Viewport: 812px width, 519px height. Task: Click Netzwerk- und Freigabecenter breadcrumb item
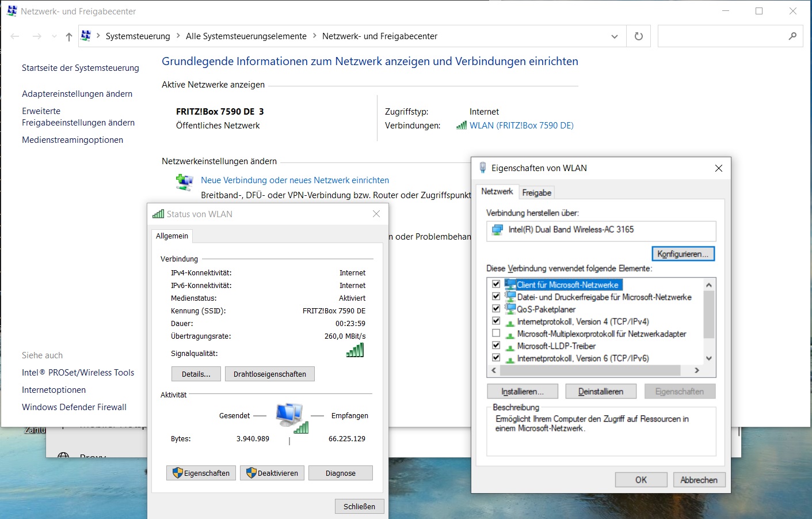(x=380, y=36)
